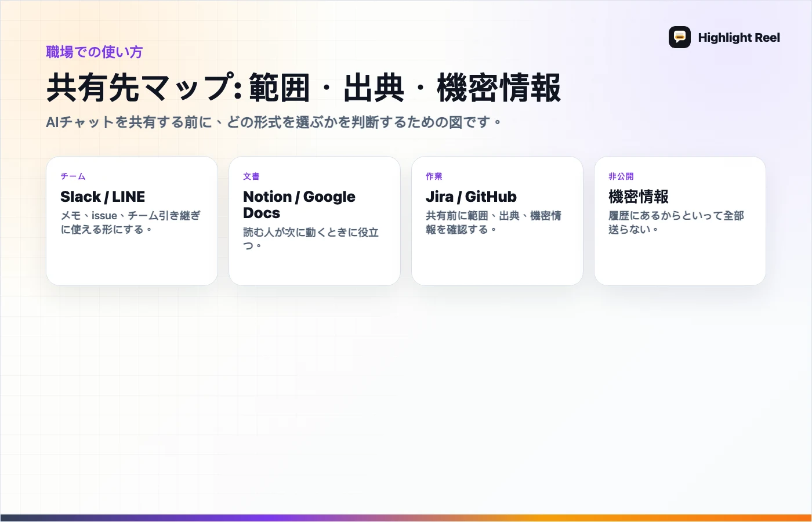Click the description 読む人が次に動くときに役立つ
The image size is (812, 522).
(311, 239)
